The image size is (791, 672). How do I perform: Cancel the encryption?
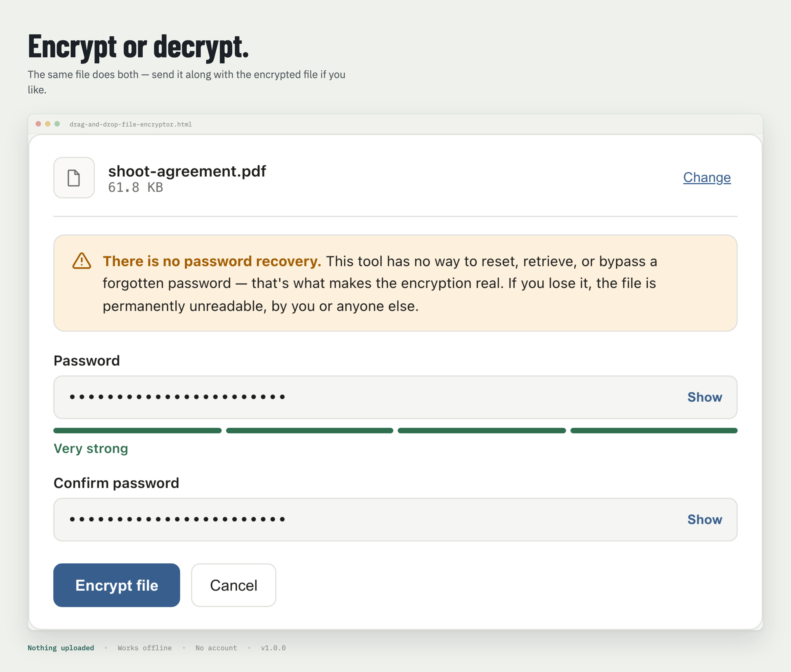coord(234,585)
